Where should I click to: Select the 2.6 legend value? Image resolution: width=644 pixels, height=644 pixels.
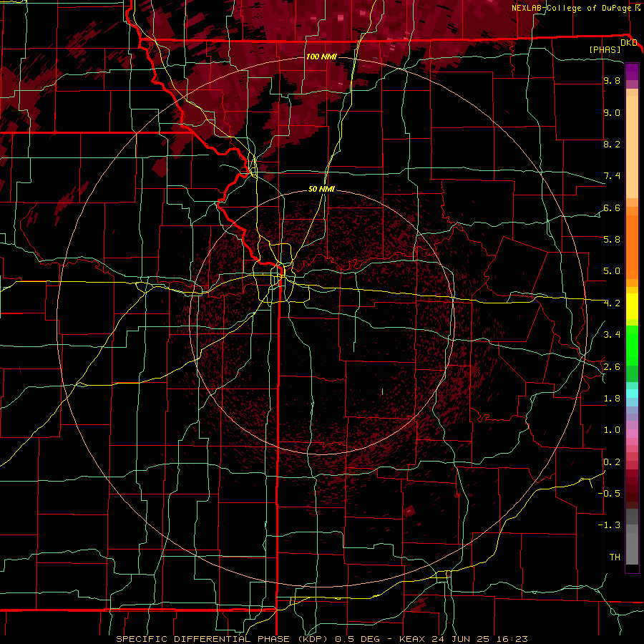(612, 367)
